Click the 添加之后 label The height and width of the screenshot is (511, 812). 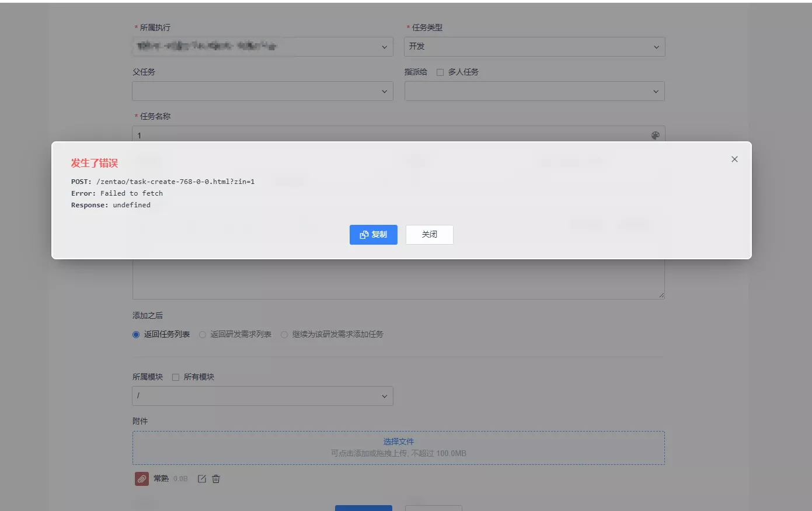(x=148, y=316)
